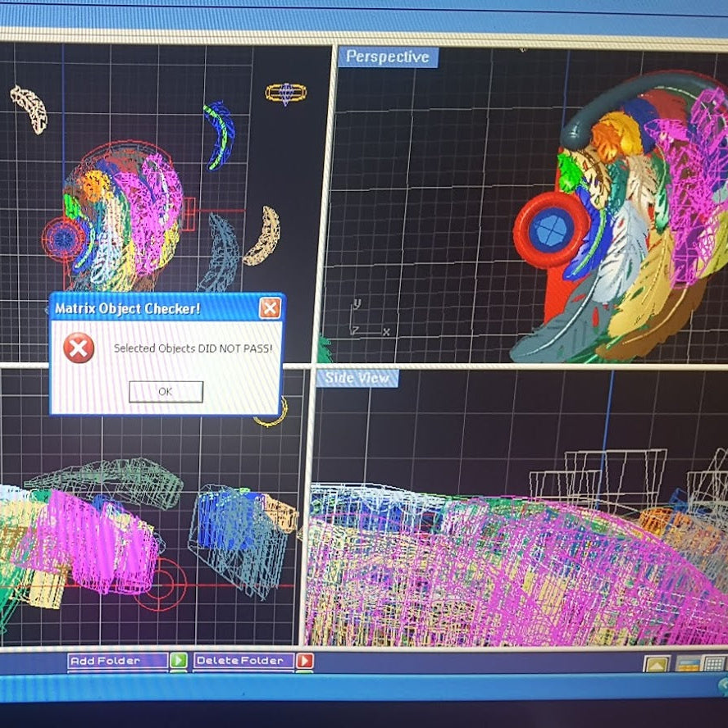Click the Matrix Object Checker title bar
728x728 pixels.
tap(148, 308)
